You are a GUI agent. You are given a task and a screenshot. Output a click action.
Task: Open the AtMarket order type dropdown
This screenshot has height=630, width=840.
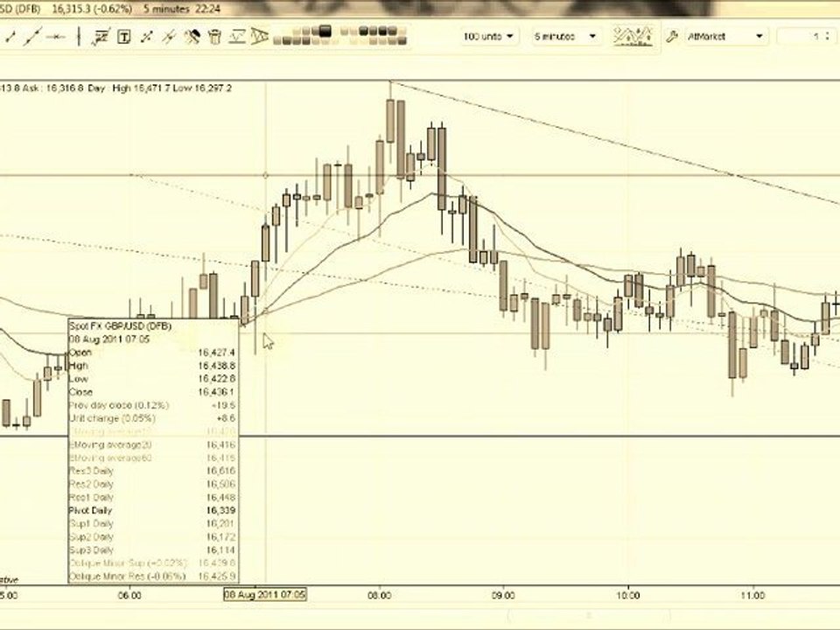[725, 37]
